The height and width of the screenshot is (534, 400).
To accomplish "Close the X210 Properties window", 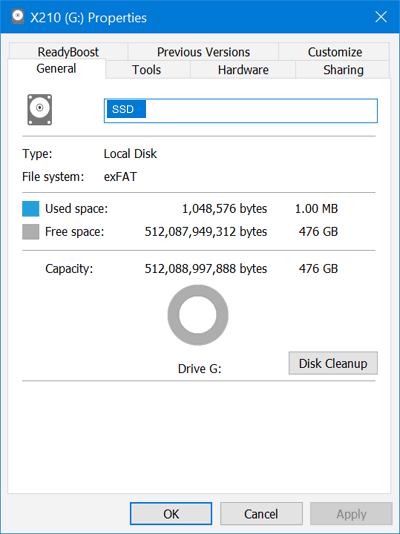I will coord(381,16).
